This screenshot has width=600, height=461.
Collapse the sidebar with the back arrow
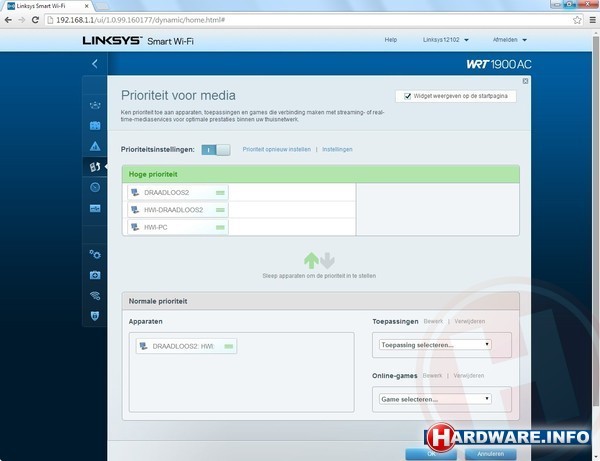tap(95, 63)
